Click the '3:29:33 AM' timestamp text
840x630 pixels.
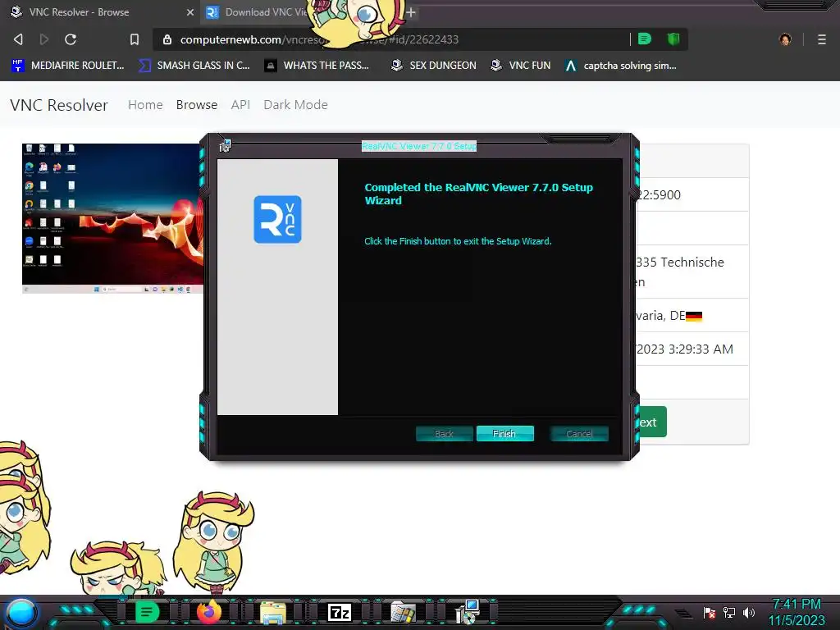(x=701, y=349)
